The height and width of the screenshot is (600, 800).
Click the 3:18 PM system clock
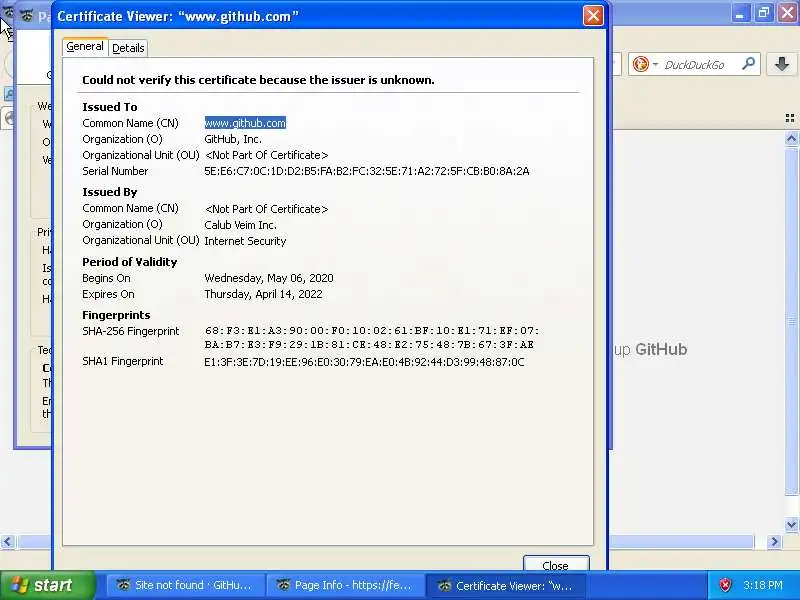[x=763, y=585]
